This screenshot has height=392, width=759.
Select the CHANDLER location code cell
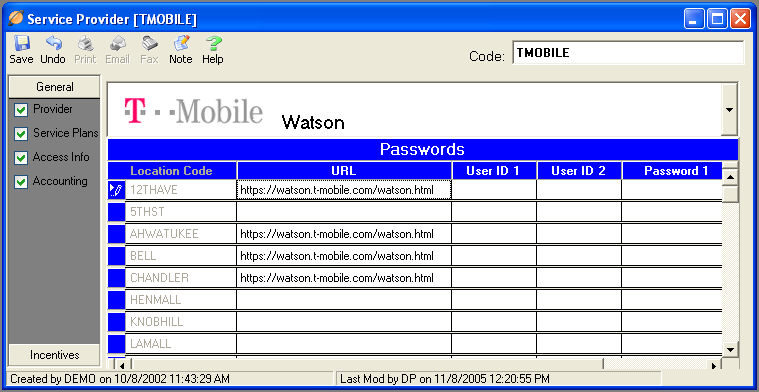click(x=181, y=278)
